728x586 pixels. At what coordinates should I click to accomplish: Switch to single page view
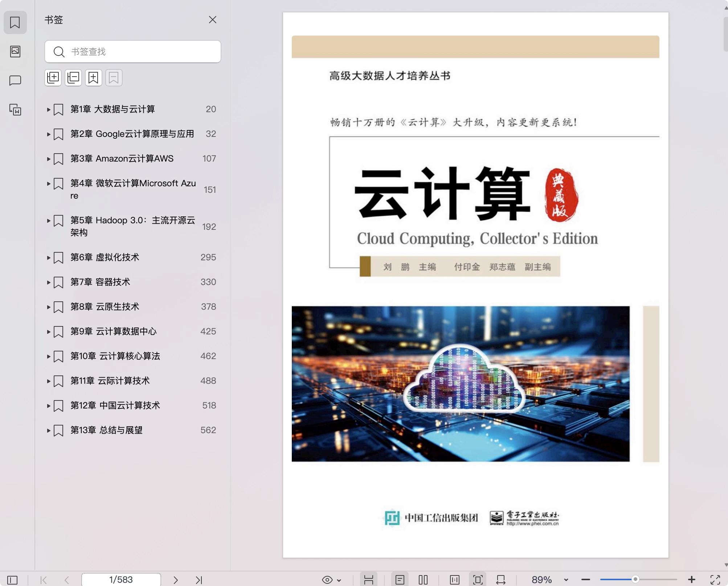point(400,580)
